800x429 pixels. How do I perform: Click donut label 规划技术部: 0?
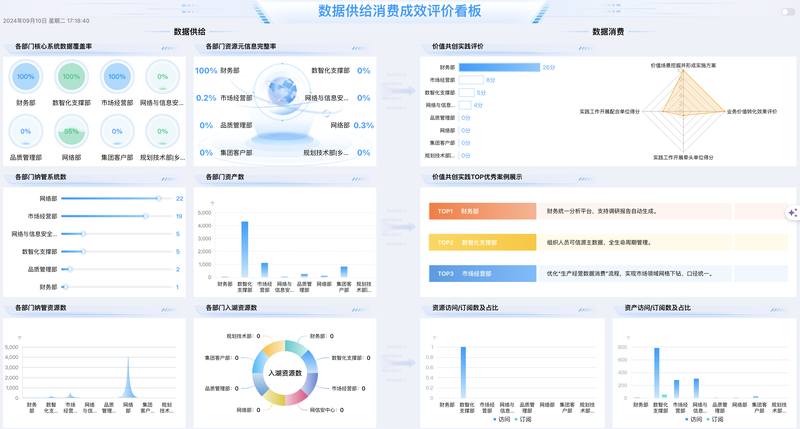[243, 336]
